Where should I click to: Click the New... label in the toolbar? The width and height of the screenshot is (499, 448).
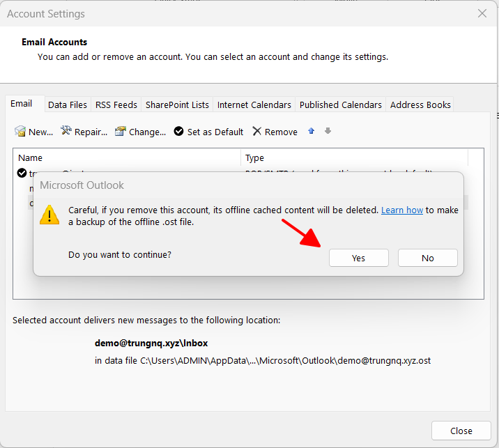[40, 132]
